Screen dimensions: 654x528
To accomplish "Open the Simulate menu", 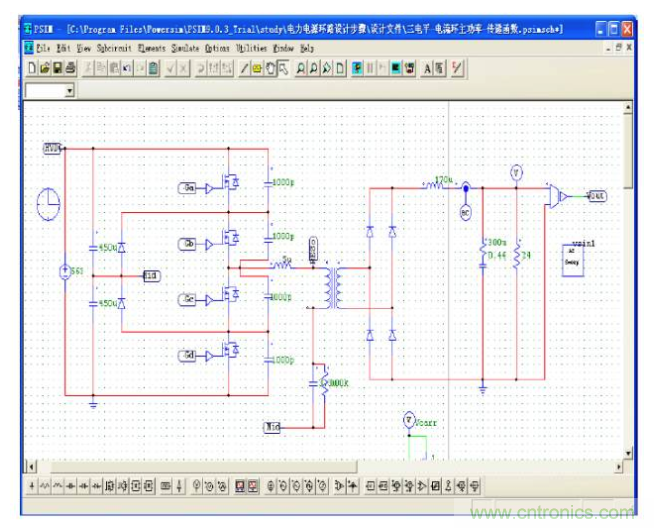I will click(185, 47).
